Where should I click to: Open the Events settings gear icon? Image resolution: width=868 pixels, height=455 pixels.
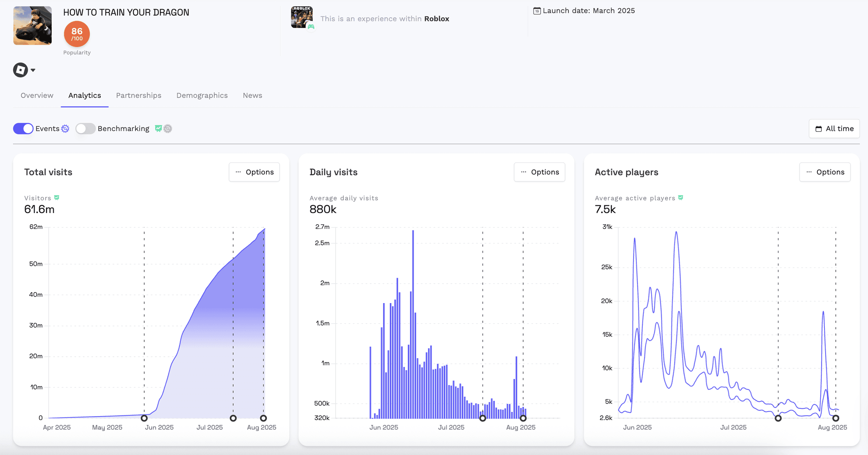65,129
